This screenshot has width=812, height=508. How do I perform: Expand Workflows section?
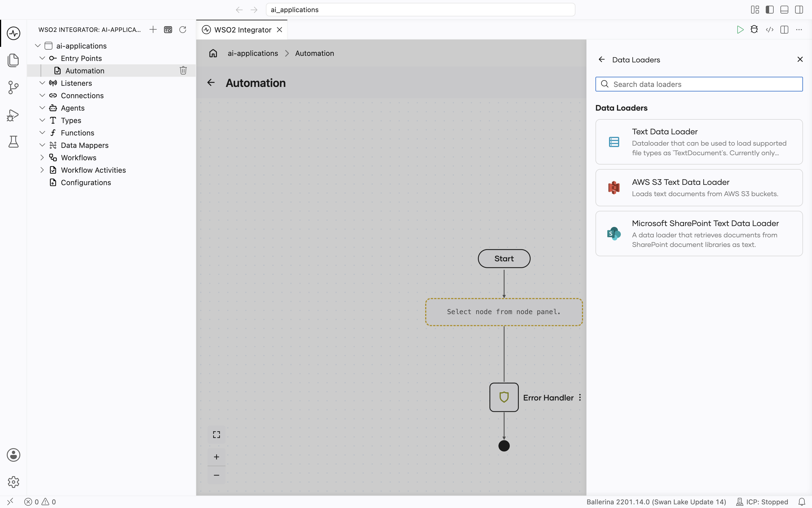pyautogui.click(x=42, y=157)
